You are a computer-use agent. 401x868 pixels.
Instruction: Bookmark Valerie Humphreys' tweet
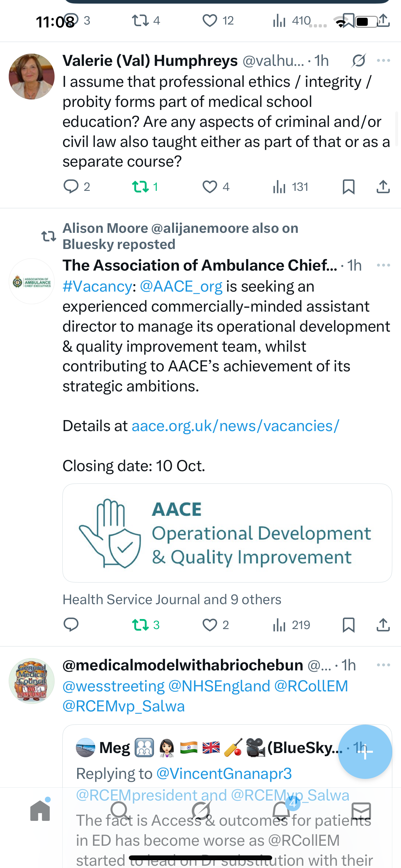point(348,186)
